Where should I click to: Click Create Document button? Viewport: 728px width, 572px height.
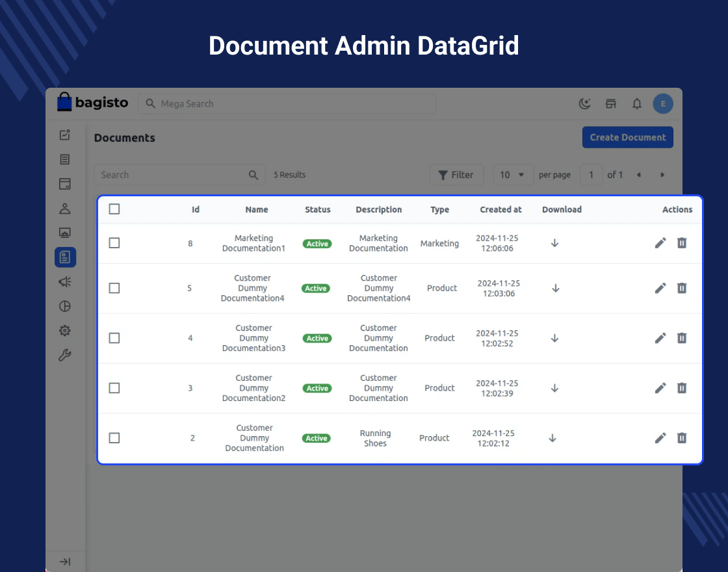628,137
